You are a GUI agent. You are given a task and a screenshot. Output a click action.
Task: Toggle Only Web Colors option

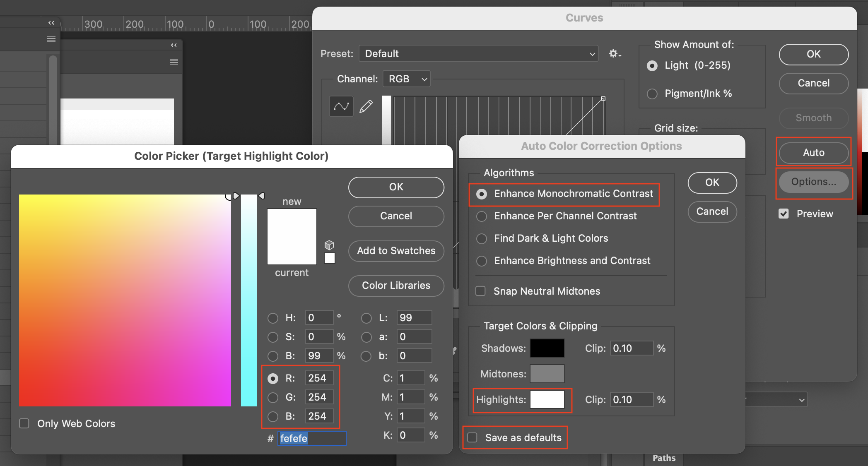(24, 423)
